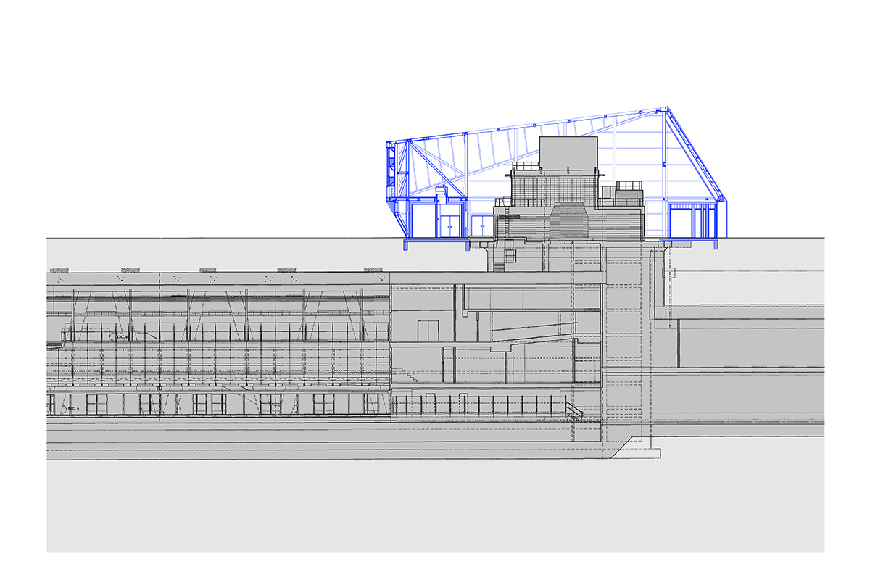Image resolution: width=870 pixels, height=588 pixels.
Task: Click the small square box right of shaft
Action: [x=668, y=273]
